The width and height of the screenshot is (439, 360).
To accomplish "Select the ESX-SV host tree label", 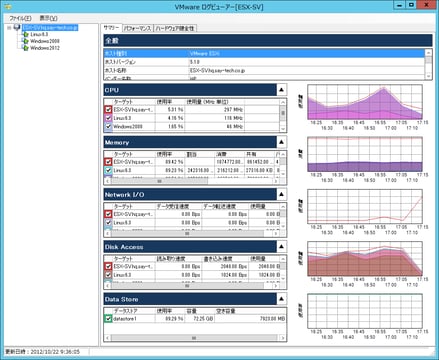I will point(50,27).
